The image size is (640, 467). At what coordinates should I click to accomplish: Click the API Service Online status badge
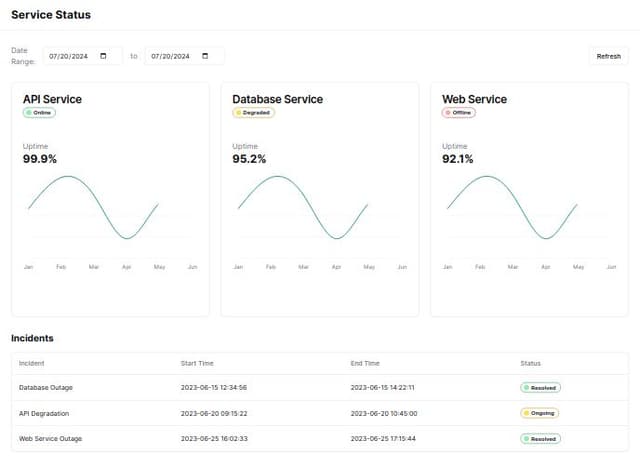(x=40, y=113)
